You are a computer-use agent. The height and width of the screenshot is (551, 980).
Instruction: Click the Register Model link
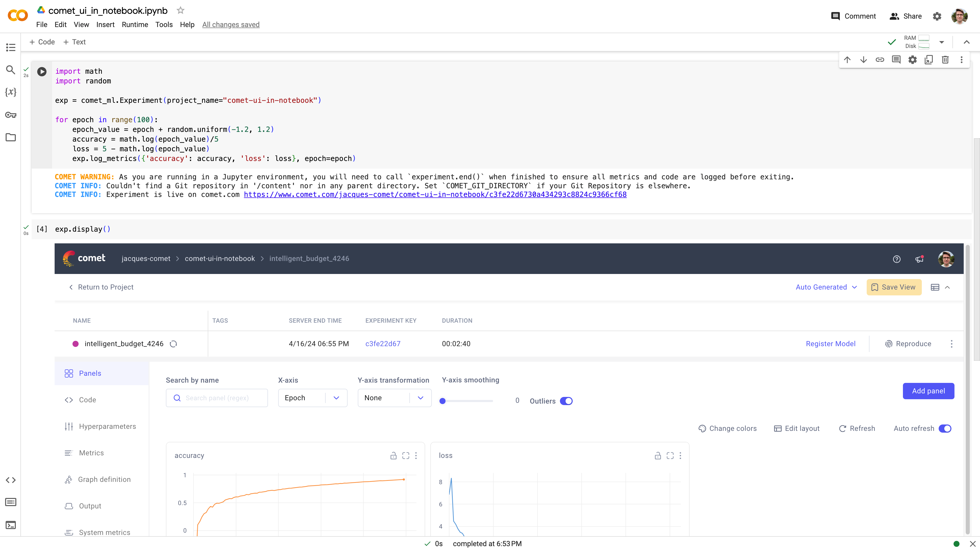tap(830, 343)
